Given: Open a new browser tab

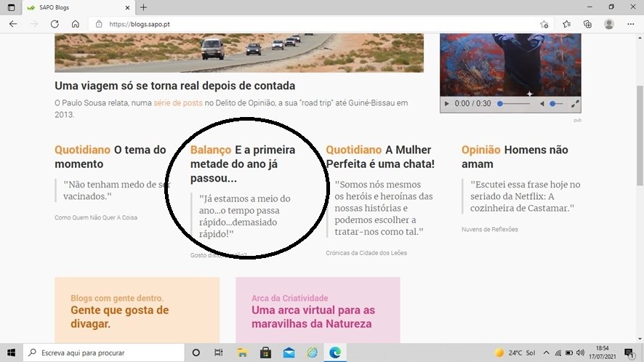Looking at the screenshot, I should click(143, 7).
